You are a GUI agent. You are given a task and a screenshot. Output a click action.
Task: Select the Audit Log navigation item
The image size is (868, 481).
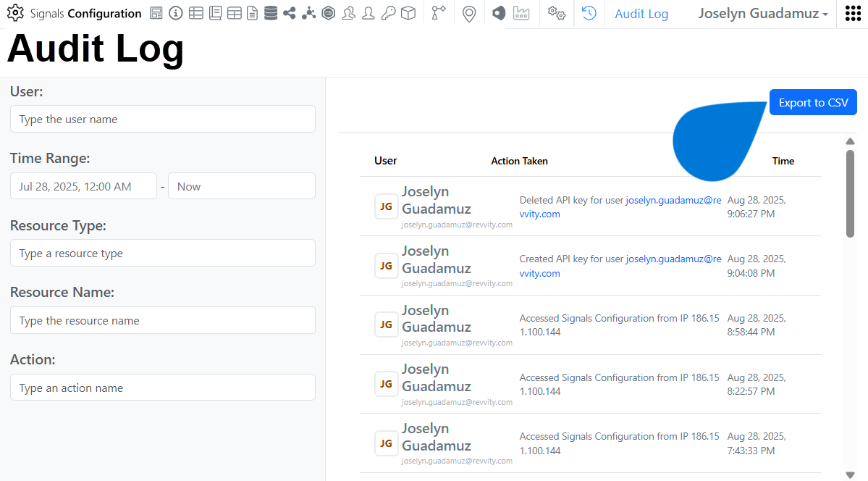[641, 13]
